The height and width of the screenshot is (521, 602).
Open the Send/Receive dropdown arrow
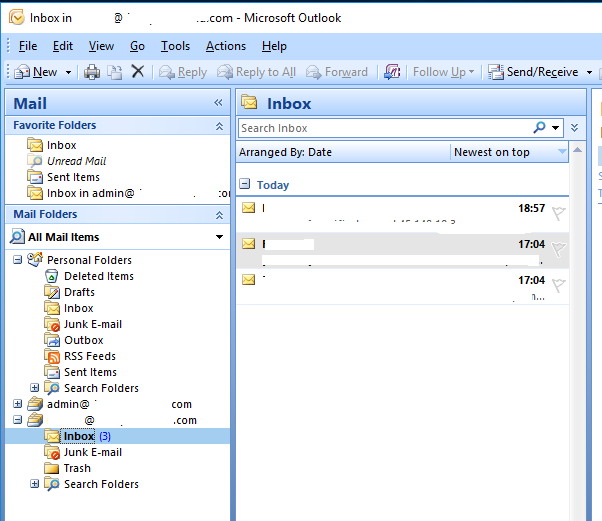click(589, 72)
